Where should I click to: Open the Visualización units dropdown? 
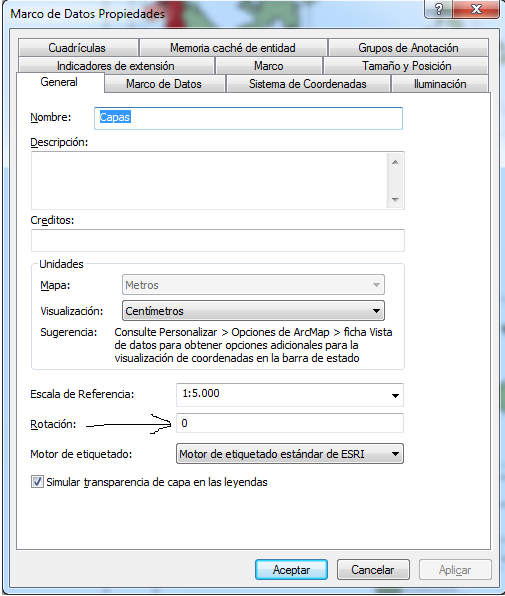(x=253, y=311)
